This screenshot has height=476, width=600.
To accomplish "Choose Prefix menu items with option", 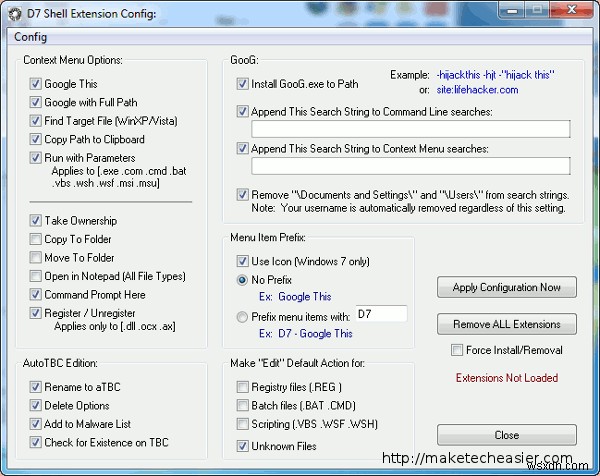I will pos(243,316).
